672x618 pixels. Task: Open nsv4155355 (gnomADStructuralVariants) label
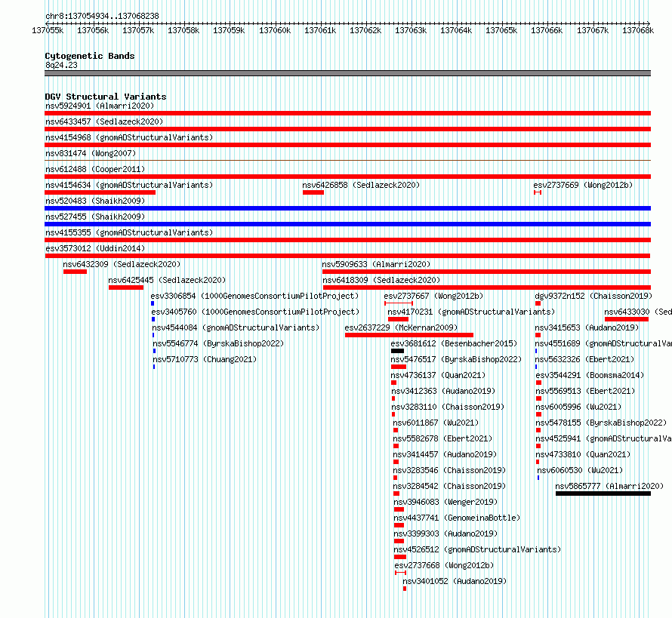[129, 232]
